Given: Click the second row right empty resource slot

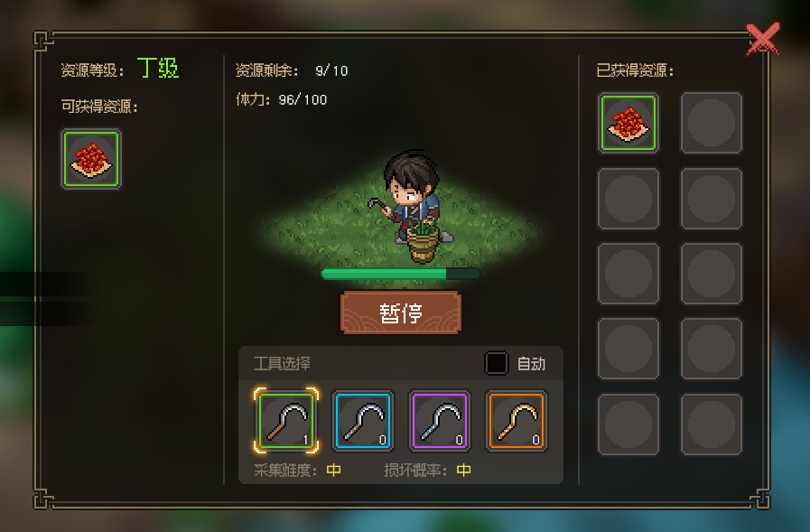Looking at the screenshot, I should click(712, 199).
